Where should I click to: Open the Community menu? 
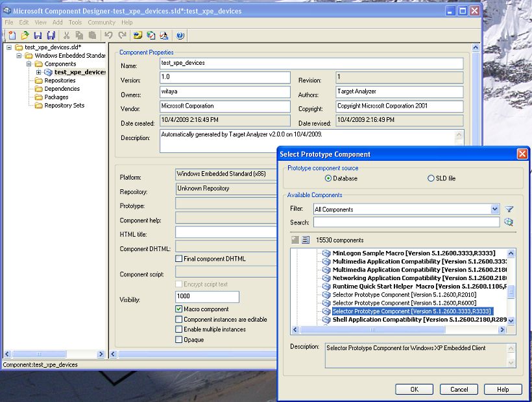pyautogui.click(x=101, y=22)
